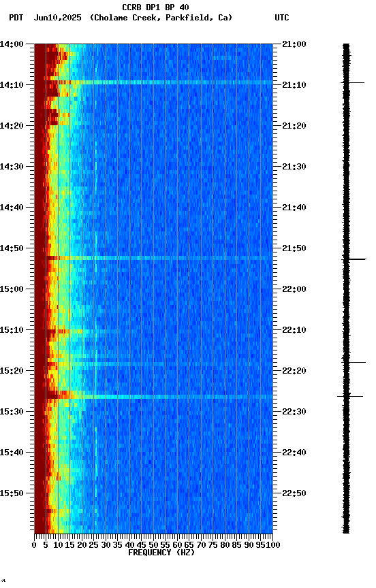Click the 40 Hz frequency tick label

pos(129,545)
